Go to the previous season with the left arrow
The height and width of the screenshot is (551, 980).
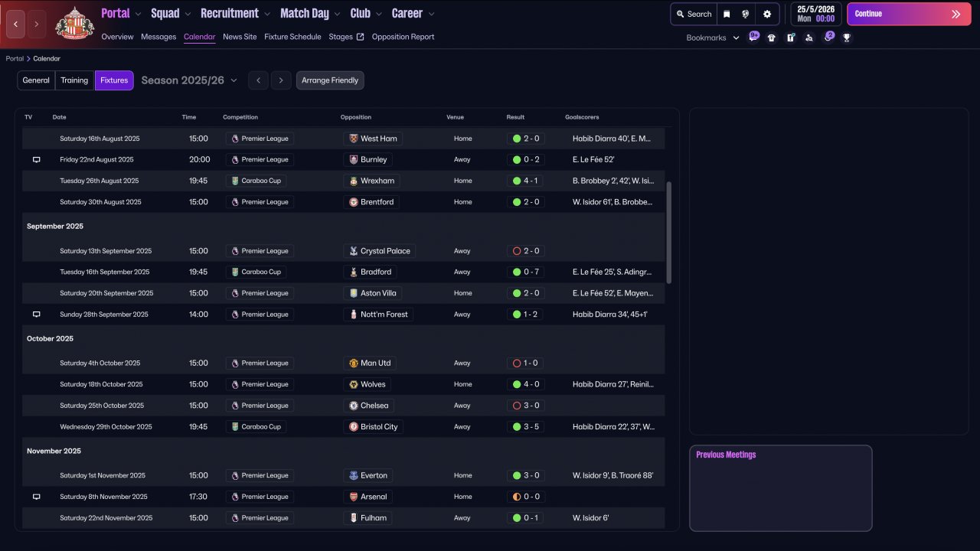[258, 80]
